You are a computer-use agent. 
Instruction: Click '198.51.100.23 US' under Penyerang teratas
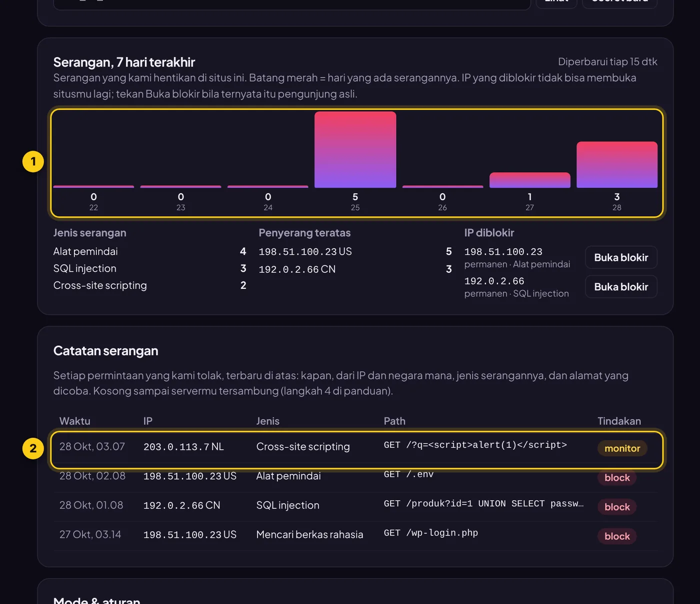click(x=305, y=252)
